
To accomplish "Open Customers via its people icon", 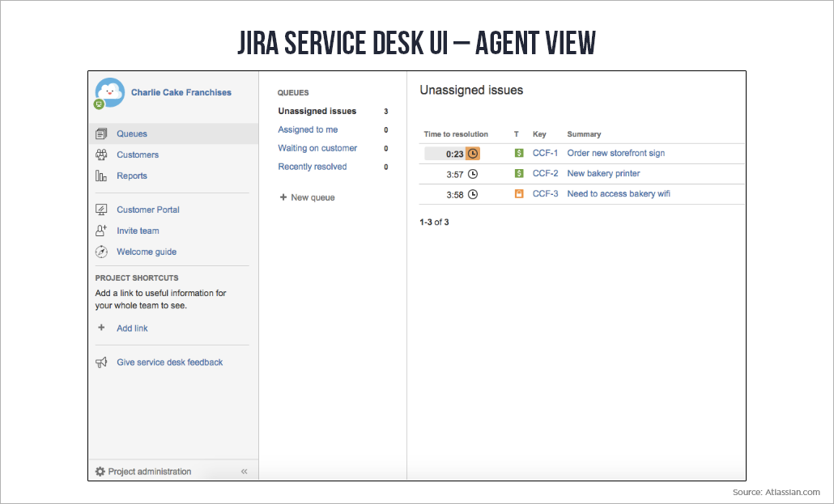I will (102, 154).
